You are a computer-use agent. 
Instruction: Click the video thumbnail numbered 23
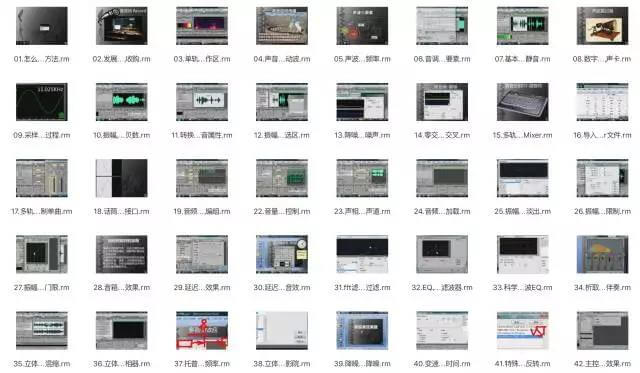point(362,178)
